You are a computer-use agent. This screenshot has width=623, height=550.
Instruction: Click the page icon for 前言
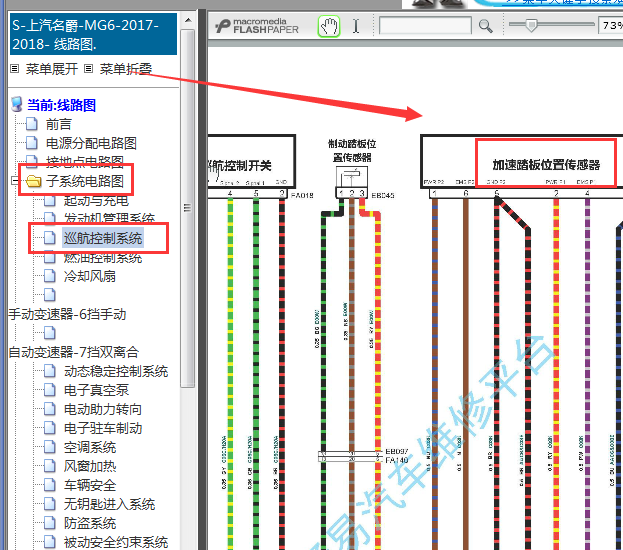point(32,124)
